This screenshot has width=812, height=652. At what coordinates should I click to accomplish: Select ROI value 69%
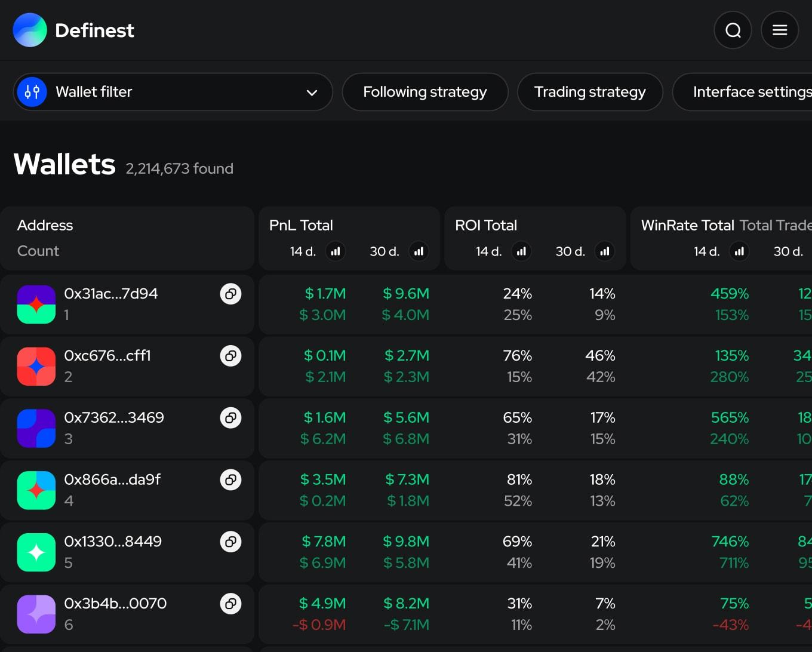coord(518,542)
